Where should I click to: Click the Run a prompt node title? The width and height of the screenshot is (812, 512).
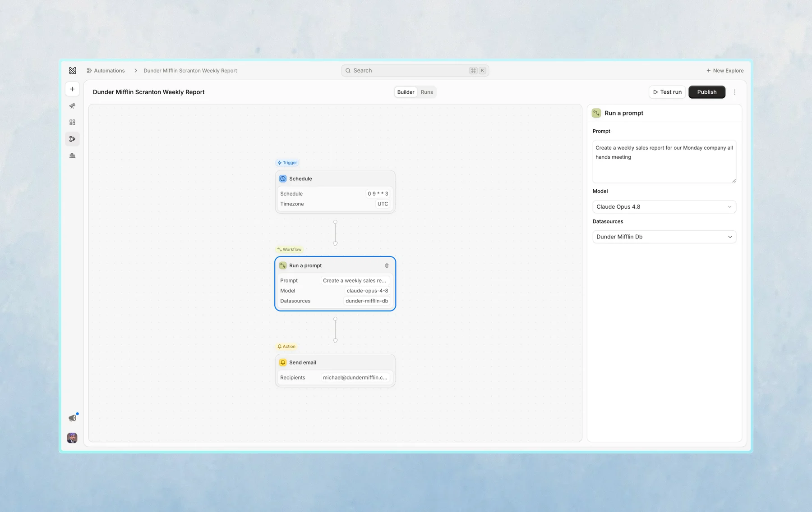[x=305, y=266]
